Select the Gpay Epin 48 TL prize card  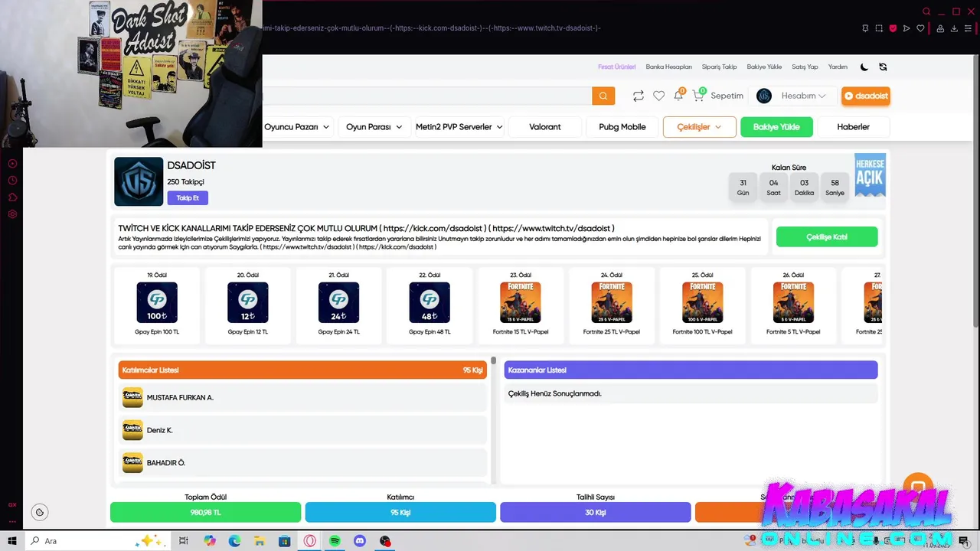430,305
